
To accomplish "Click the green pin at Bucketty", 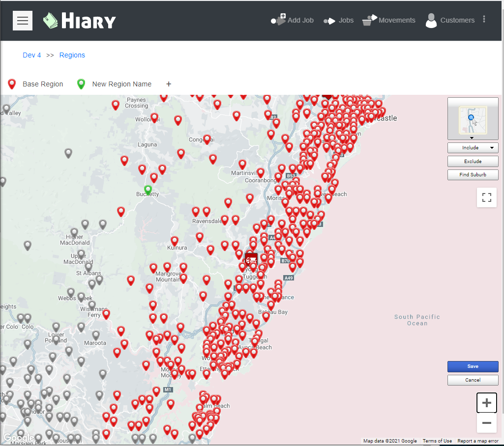I will [148, 191].
